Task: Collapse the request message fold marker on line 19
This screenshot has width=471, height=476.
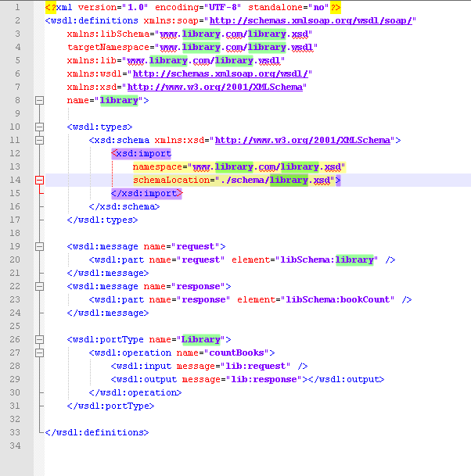Action: 39,246
